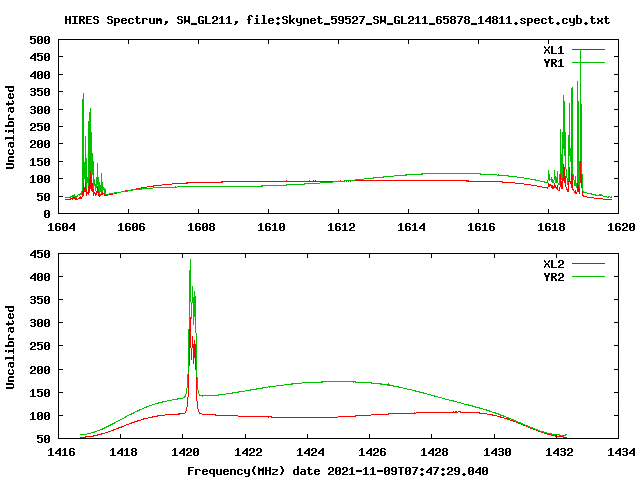Click the 1606 tick label
The width and height of the screenshot is (640, 480).
(x=131, y=227)
